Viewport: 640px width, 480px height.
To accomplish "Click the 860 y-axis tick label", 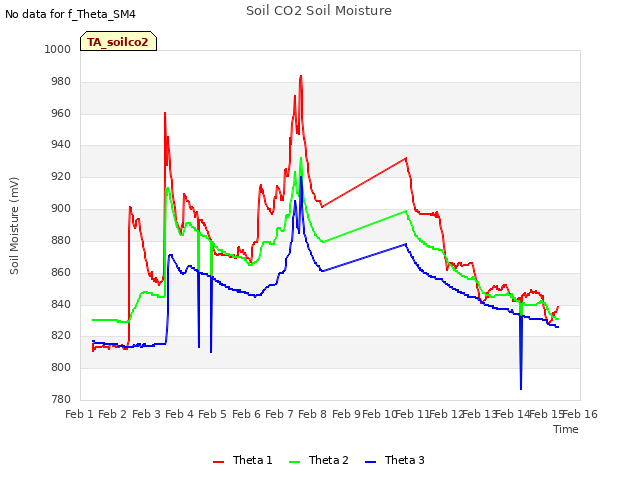I will click(61, 272).
